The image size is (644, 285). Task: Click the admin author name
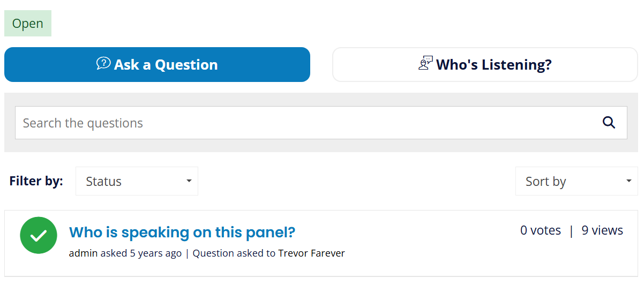click(83, 253)
